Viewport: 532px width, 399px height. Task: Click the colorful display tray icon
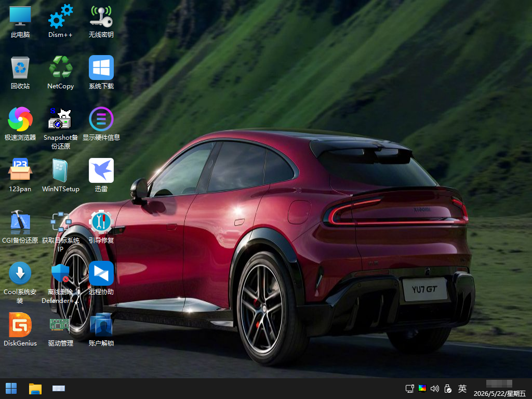click(x=422, y=389)
